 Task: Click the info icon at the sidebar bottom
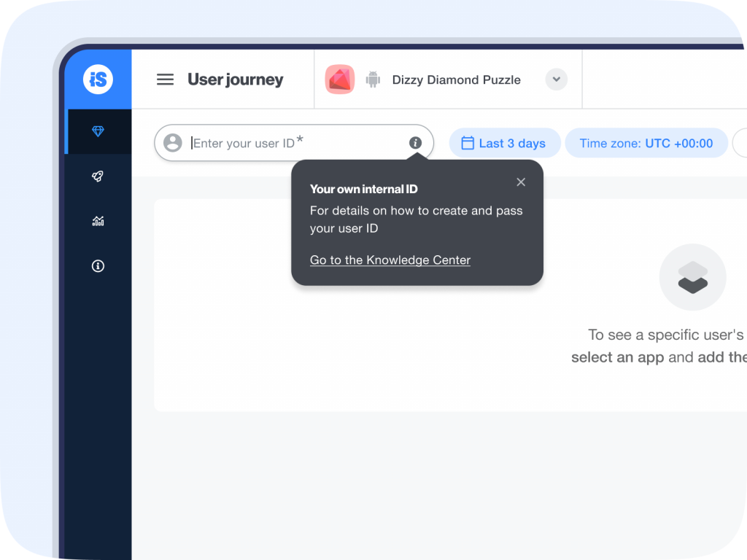pyautogui.click(x=97, y=265)
